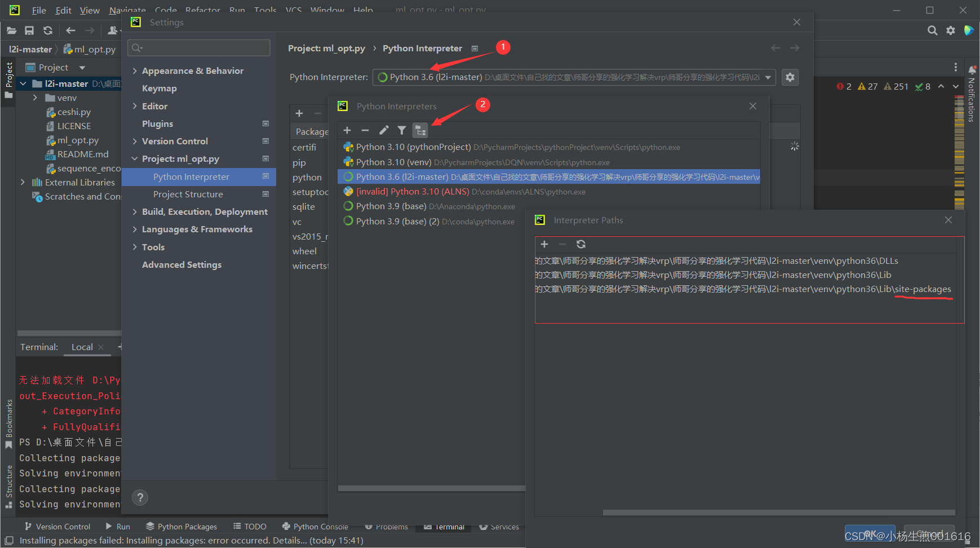The image size is (980, 548).
Task: Click the settings search field
Action: point(199,48)
